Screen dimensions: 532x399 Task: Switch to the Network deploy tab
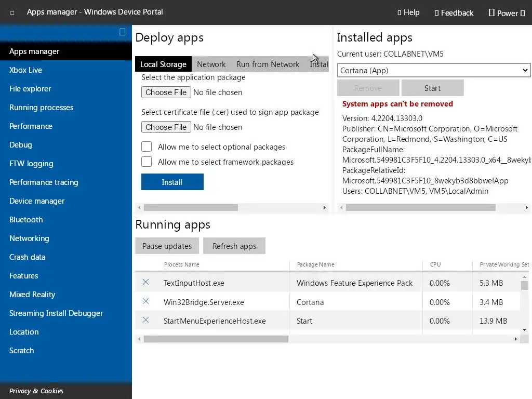click(x=211, y=64)
